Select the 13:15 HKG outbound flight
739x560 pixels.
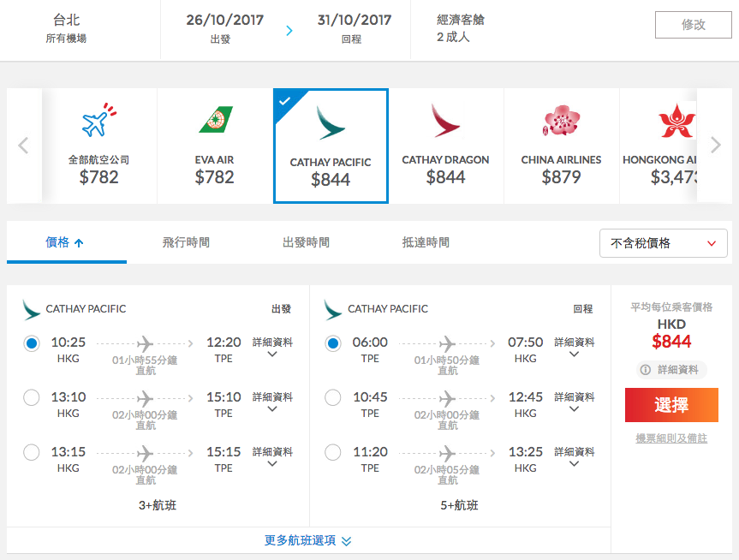tap(32, 452)
